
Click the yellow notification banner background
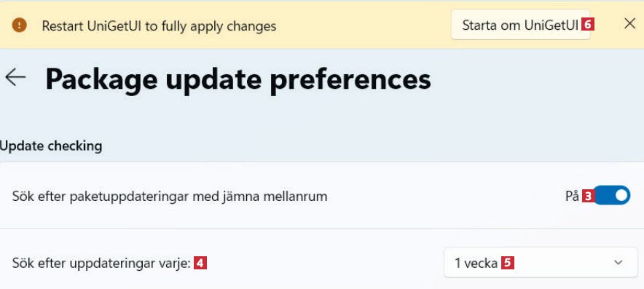pyautogui.click(x=361, y=25)
